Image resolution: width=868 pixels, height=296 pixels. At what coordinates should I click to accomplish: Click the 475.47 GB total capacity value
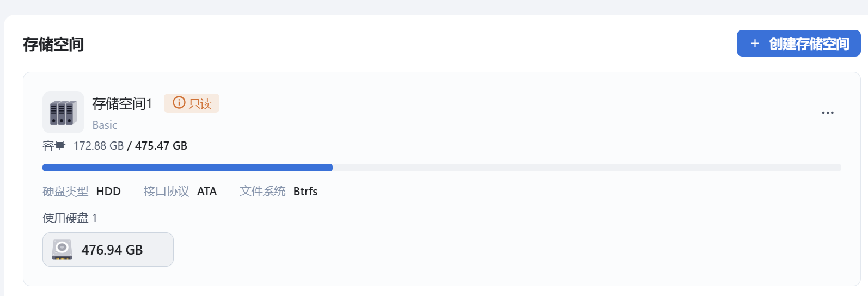(x=161, y=146)
